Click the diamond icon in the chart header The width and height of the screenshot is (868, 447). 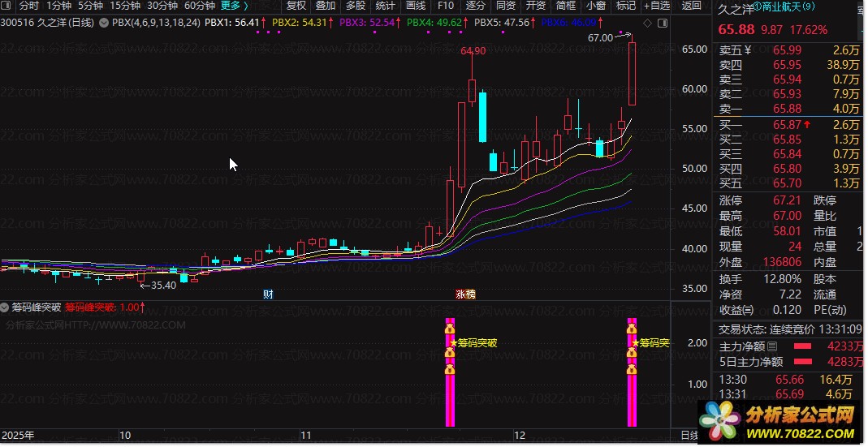click(647, 24)
